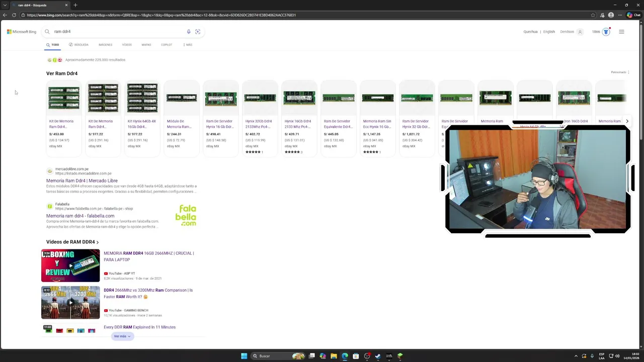Show hidden system tray icons
644x362 pixels.
[576, 356]
